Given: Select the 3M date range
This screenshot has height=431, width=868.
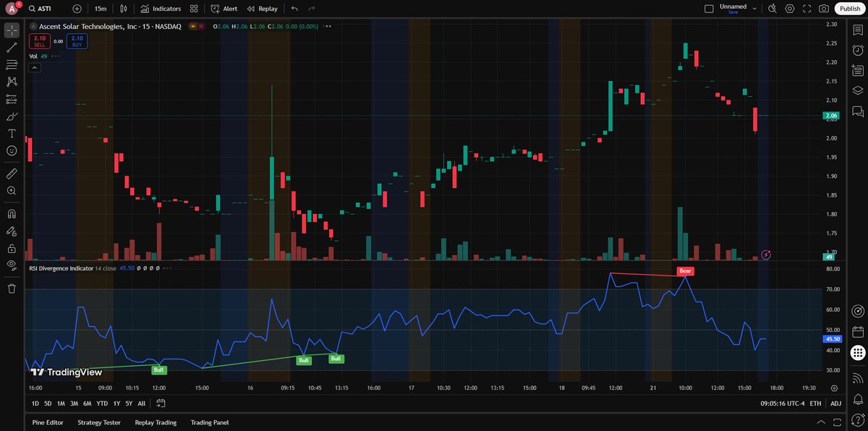Looking at the screenshot, I should point(73,403).
